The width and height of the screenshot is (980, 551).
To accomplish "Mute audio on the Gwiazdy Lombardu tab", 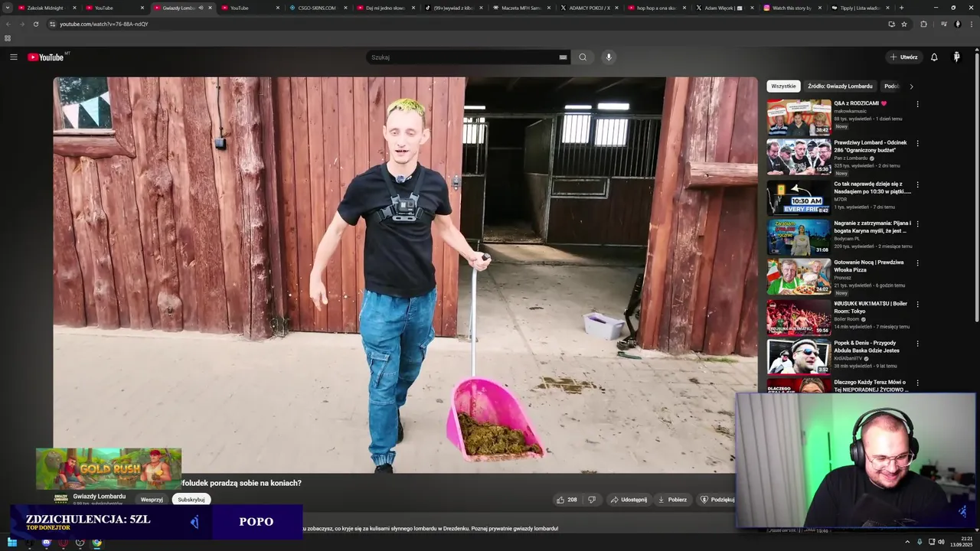I will click(201, 8).
